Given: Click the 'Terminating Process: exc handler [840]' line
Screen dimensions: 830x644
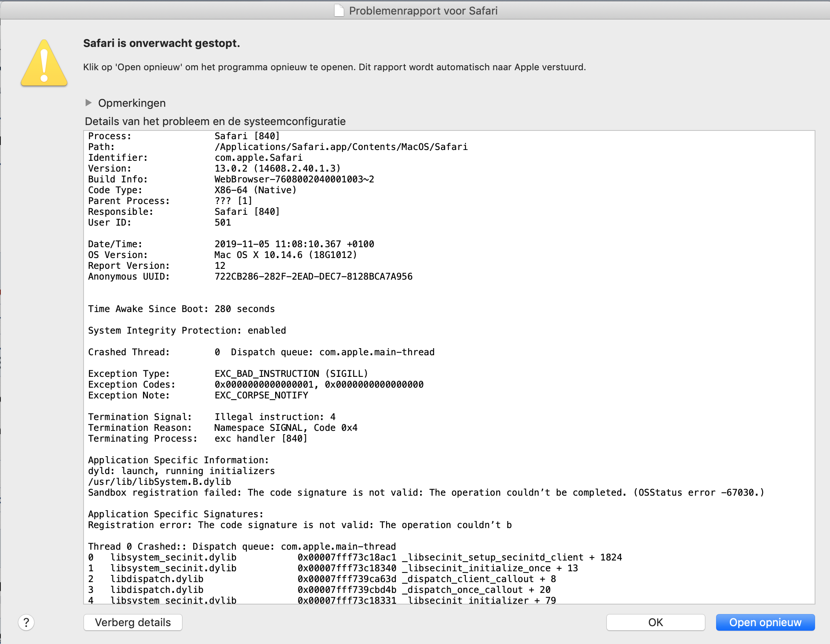Looking at the screenshot, I should [197, 438].
